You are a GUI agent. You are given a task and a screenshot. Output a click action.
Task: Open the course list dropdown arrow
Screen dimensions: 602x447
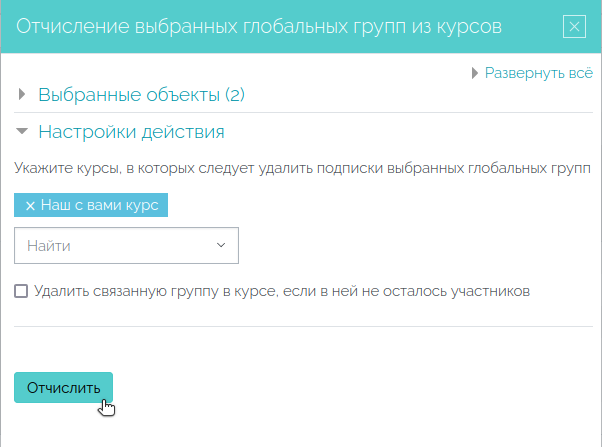221,245
